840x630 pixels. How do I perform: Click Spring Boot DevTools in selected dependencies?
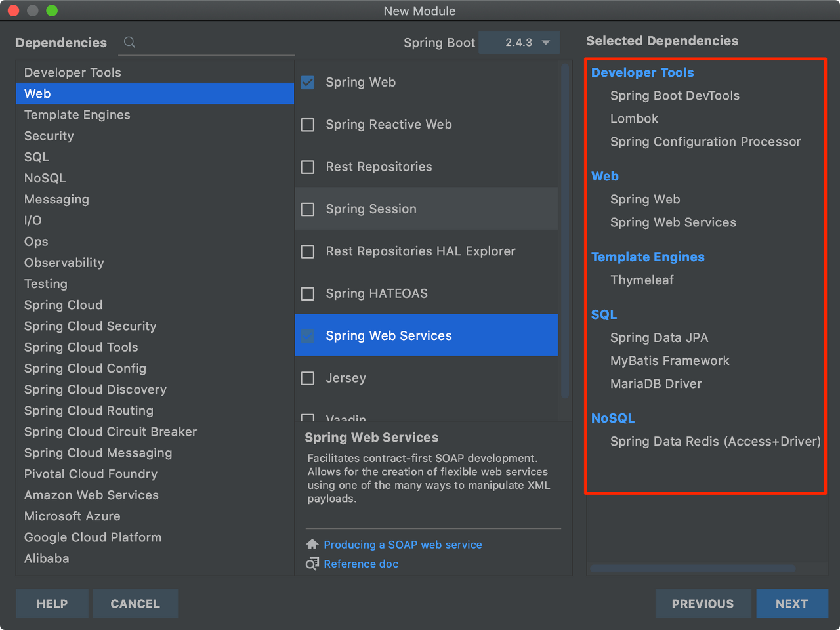point(675,96)
